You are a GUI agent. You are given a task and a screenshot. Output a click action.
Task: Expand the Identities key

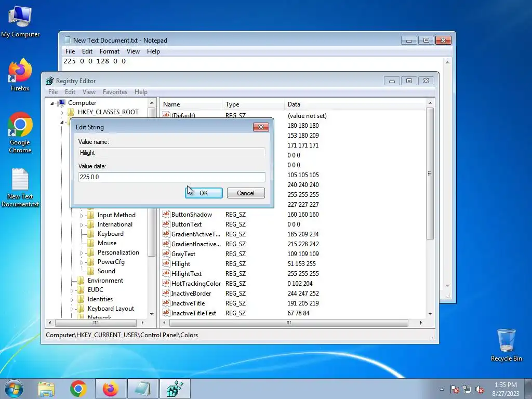coord(72,300)
